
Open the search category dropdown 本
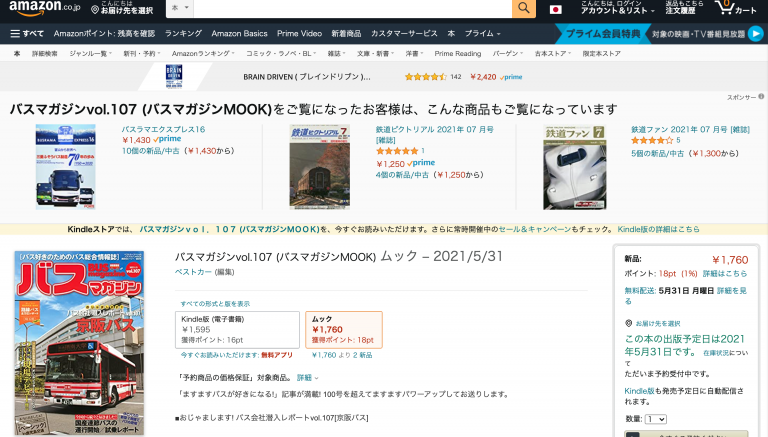180,8
